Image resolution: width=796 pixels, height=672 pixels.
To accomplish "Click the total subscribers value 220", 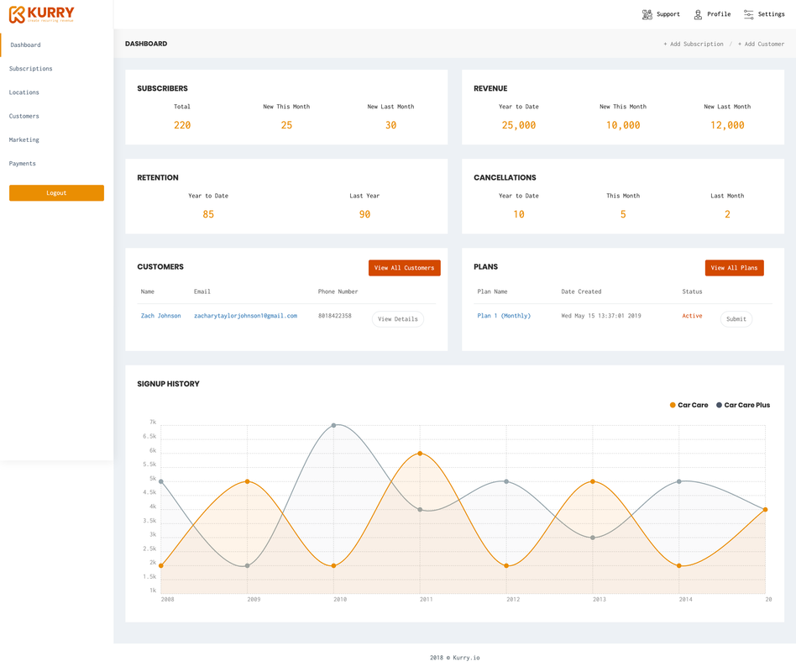I will (182, 125).
